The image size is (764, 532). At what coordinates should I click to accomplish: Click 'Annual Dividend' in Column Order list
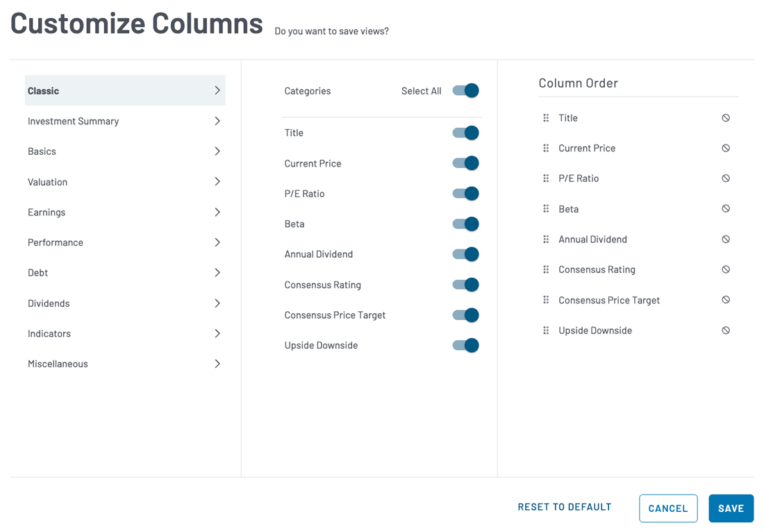point(592,239)
